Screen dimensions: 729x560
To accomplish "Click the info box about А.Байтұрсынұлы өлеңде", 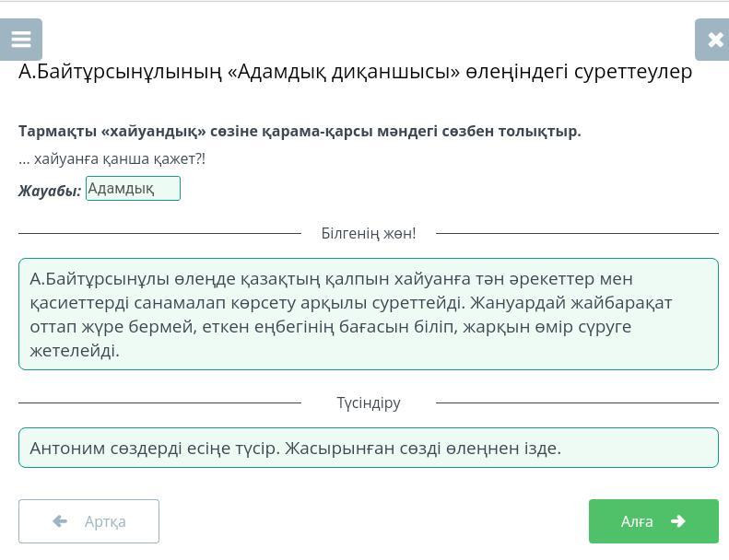I will [369, 314].
